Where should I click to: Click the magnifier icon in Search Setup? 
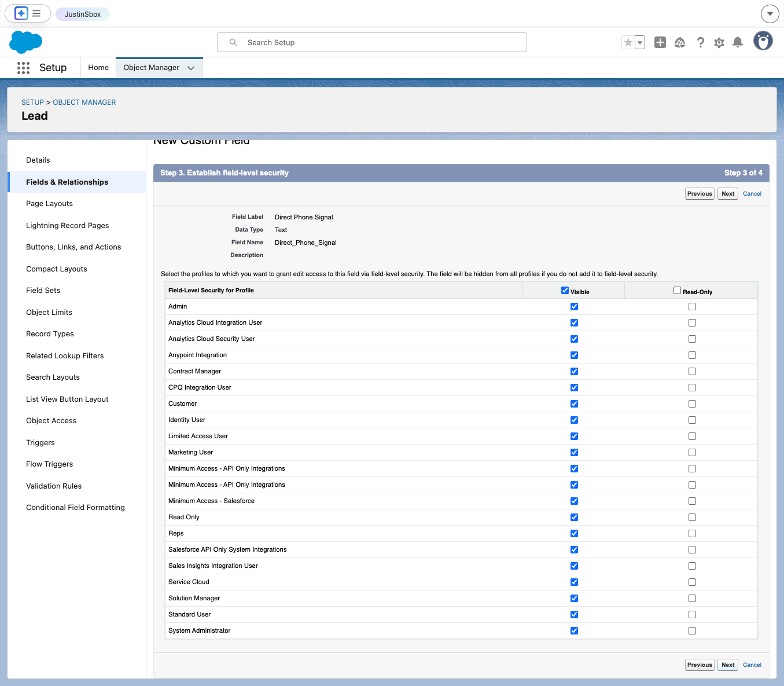pyautogui.click(x=233, y=42)
